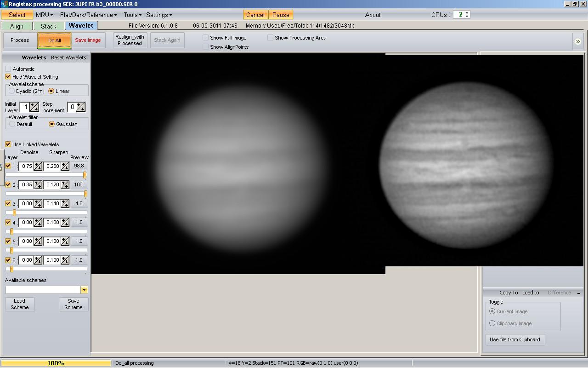Click the Layer 6 Sharpen spinner arrows
Image resolution: width=588 pixels, height=368 pixels.
click(x=65, y=260)
